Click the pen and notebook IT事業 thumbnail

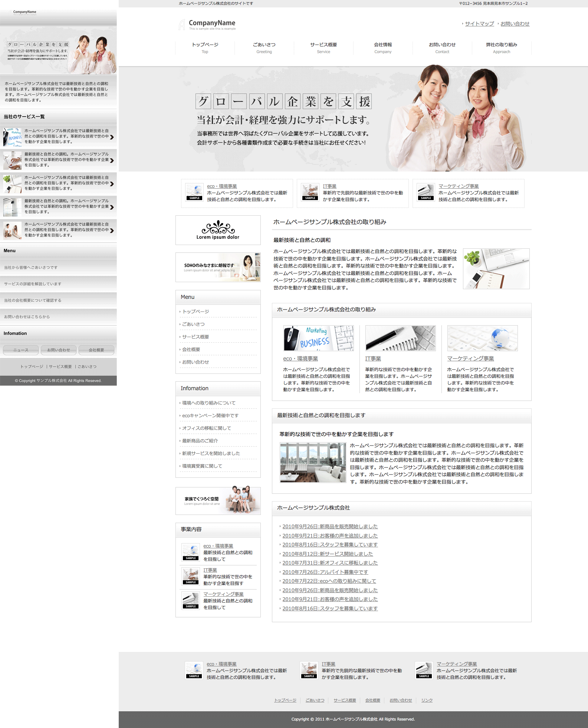[x=400, y=338]
